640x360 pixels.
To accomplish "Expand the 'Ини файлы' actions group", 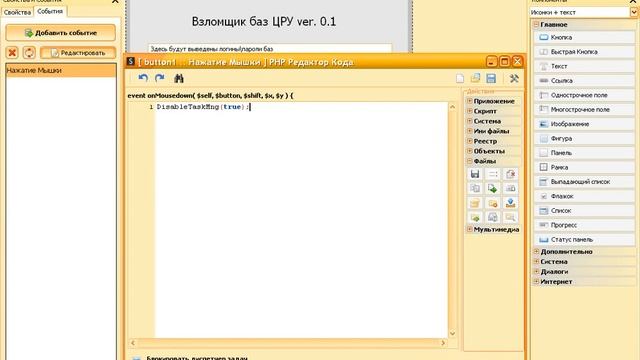I will (x=469, y=131).
